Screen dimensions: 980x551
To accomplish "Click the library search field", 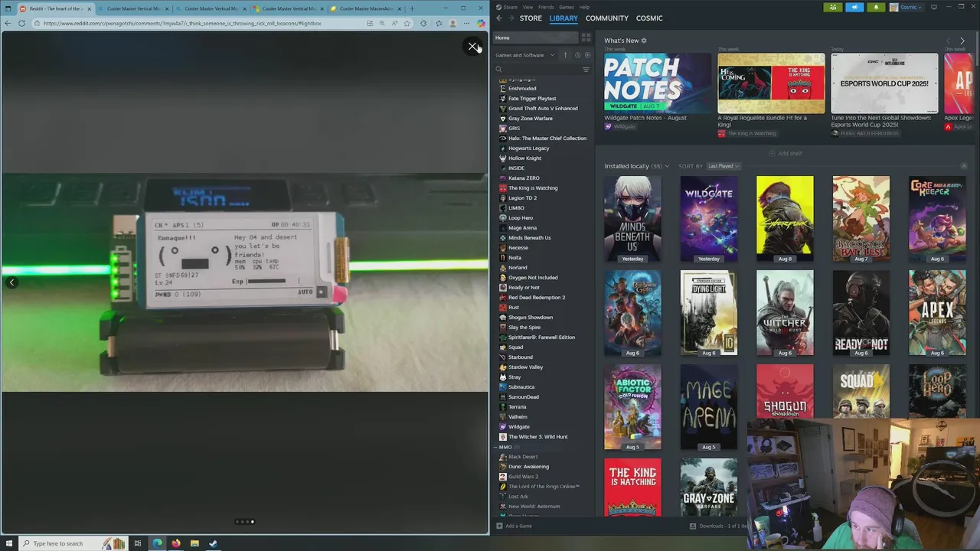I will click(x=537, y=70).
